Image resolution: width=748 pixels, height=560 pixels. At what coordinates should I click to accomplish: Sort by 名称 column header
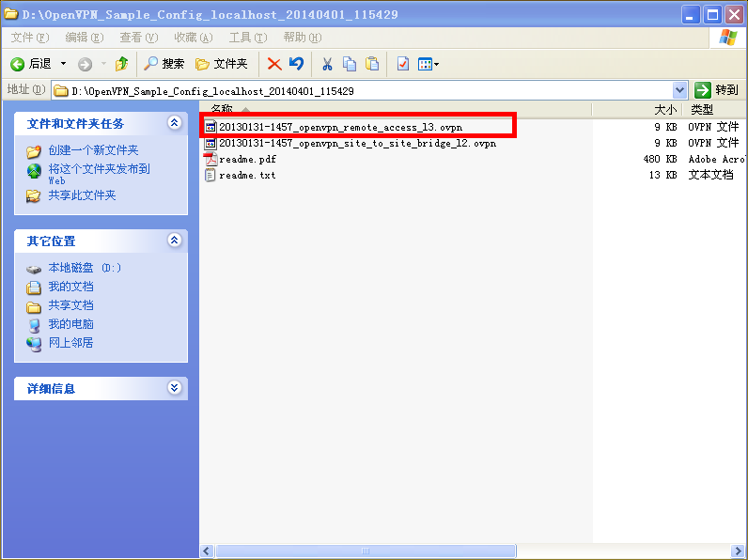coord(395,109)
